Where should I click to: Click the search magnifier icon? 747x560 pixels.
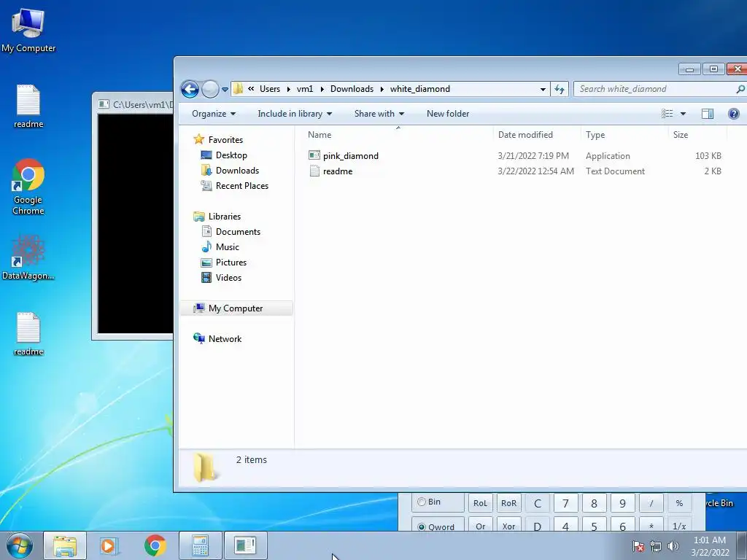click(740, 89)
